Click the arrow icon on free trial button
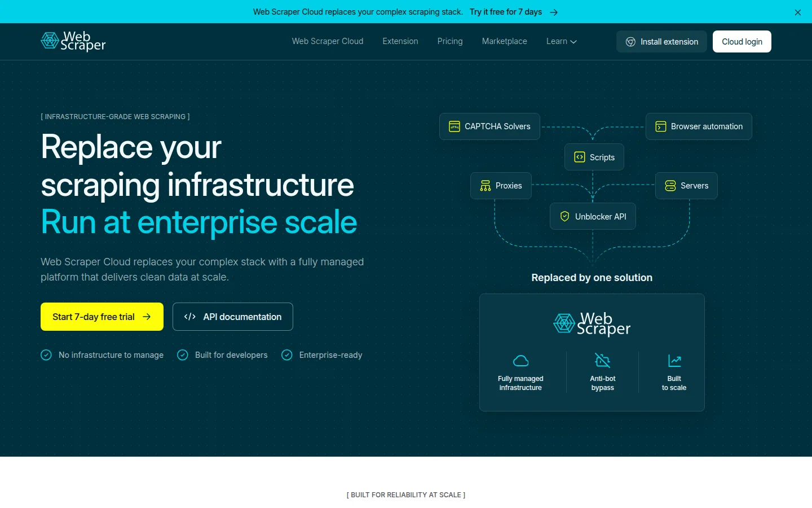 [147, 317]
